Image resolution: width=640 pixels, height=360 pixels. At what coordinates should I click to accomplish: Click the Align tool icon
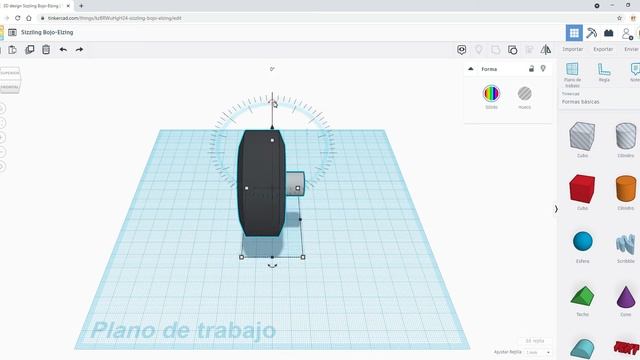tap(529, 50)
